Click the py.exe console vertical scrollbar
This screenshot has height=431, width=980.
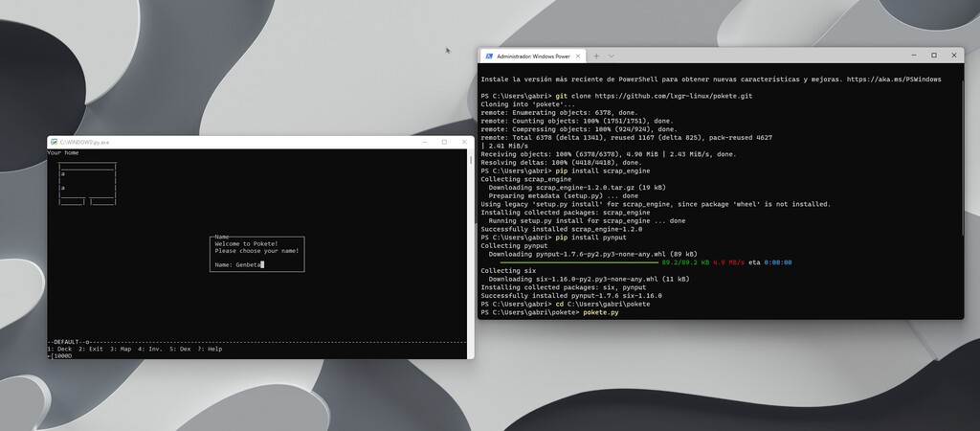pyautogui.click(x=470, y=249)
